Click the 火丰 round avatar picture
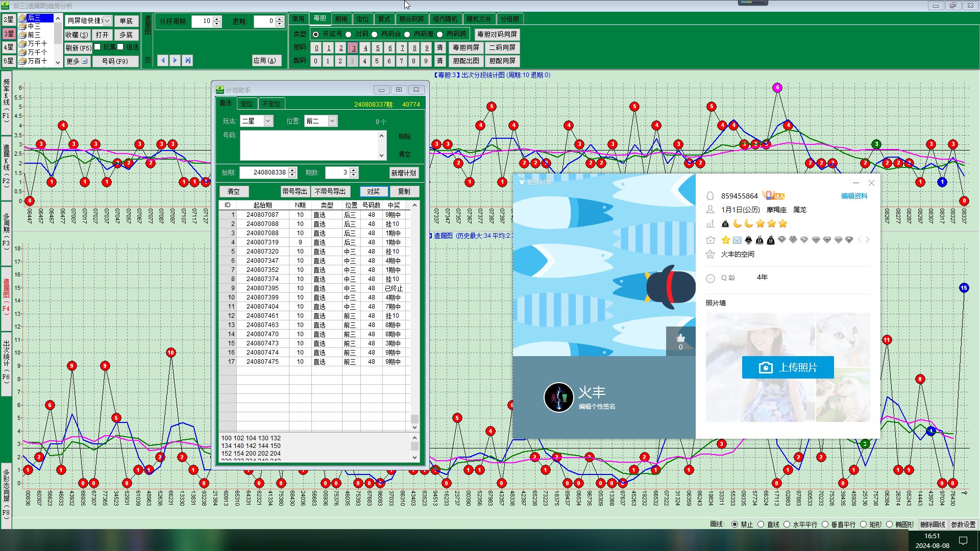Screen dimensions: 980x551 point(558,397)
